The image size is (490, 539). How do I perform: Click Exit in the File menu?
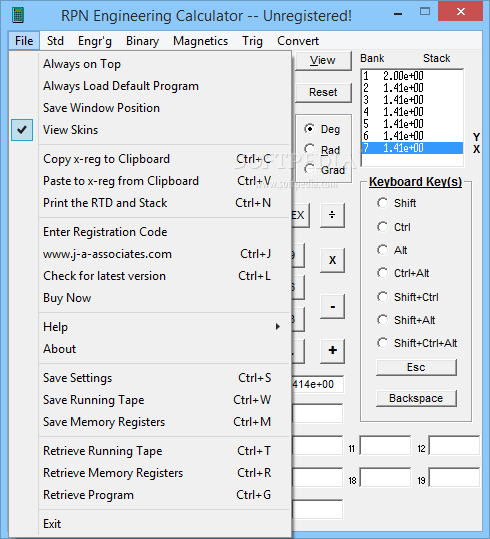point(150,524)
